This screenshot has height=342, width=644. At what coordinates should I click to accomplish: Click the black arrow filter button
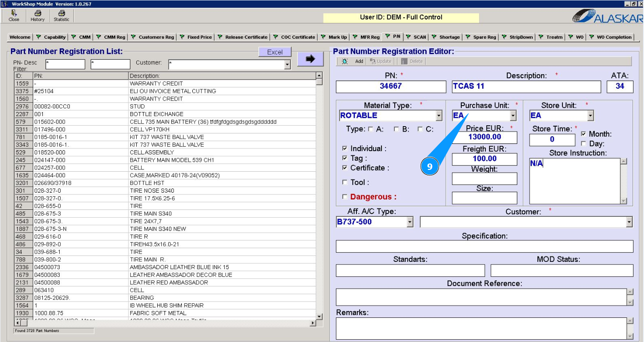click(x=310, y=59)
